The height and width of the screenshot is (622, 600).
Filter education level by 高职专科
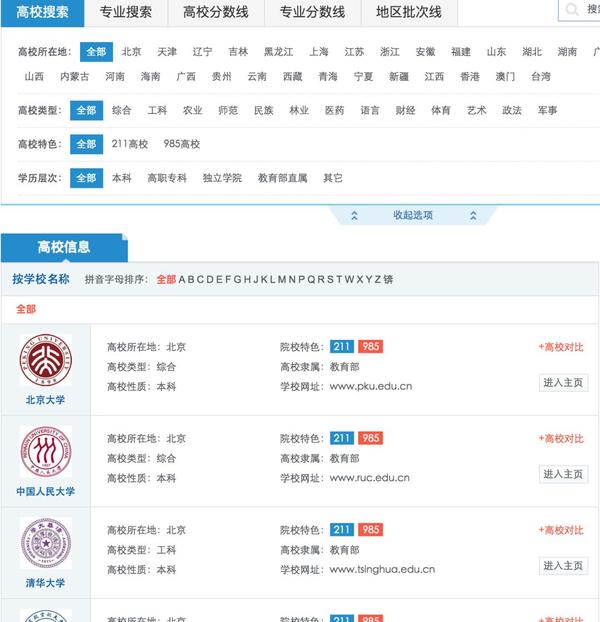click(167, 178)
